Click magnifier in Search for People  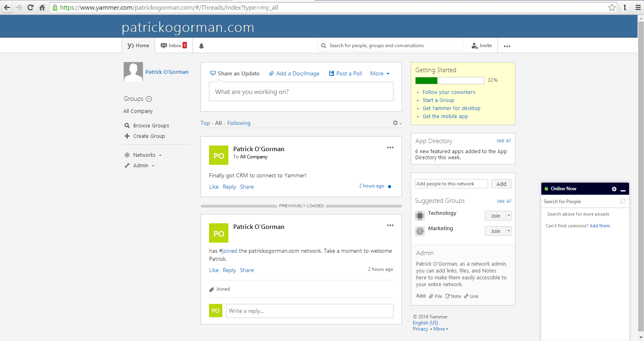[x=622, y=201]
